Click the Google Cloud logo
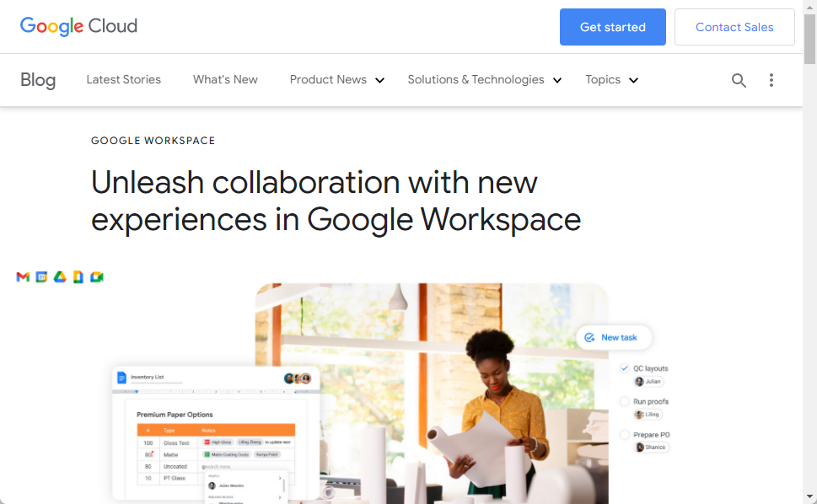 click(x=78, y=26)
